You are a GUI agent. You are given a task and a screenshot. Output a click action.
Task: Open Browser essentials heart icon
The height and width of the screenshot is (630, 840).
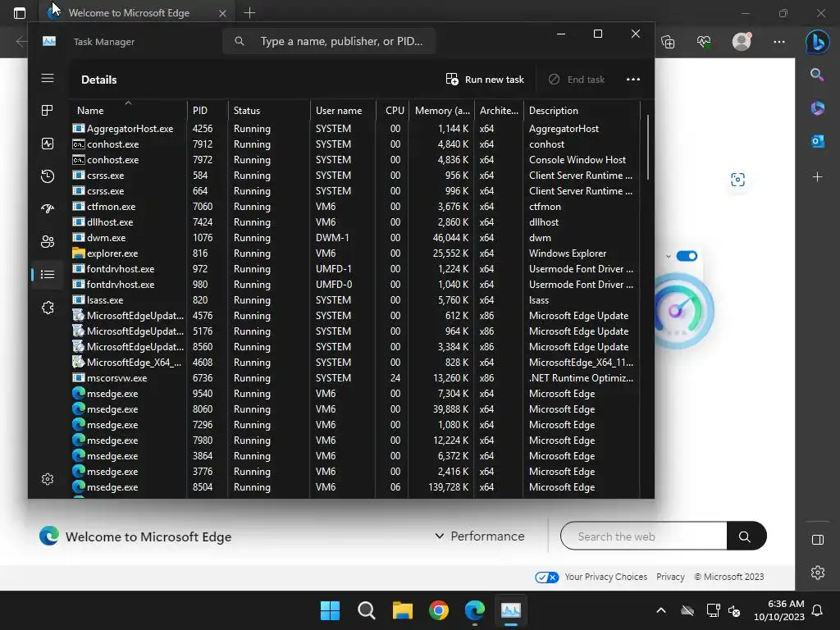tap(704, 42)
